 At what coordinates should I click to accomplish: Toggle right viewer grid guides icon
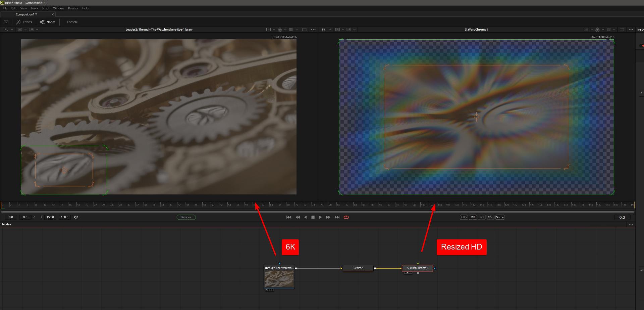tap(609, 30)
